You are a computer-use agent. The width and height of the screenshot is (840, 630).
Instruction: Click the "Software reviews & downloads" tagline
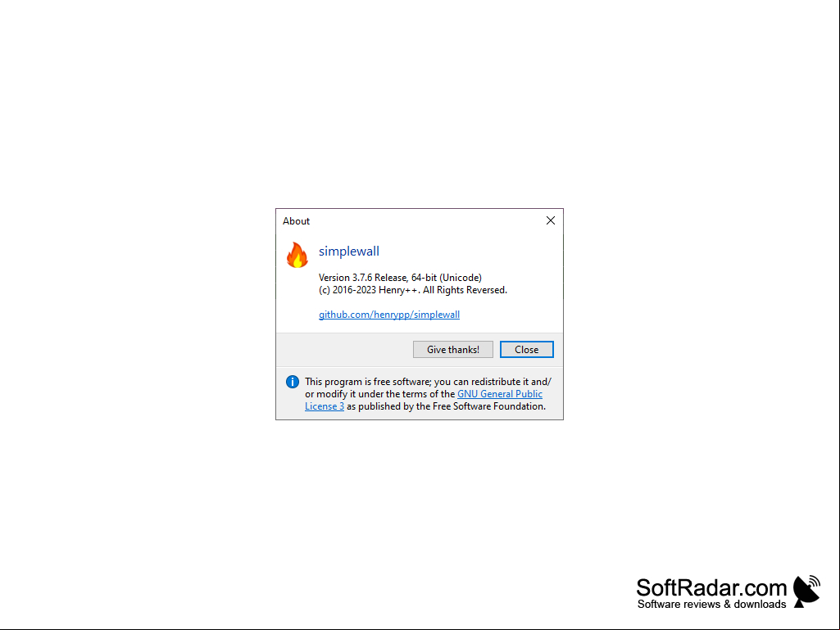(711, 605)
